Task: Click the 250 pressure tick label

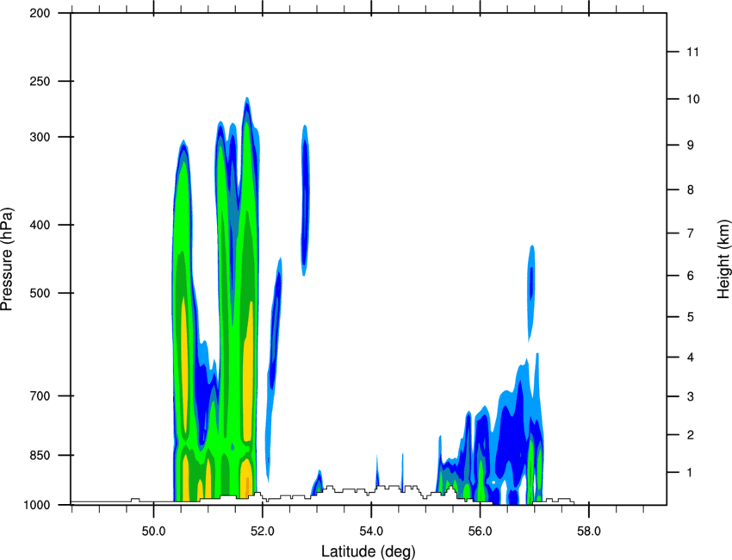Action: tap(40, 81)
